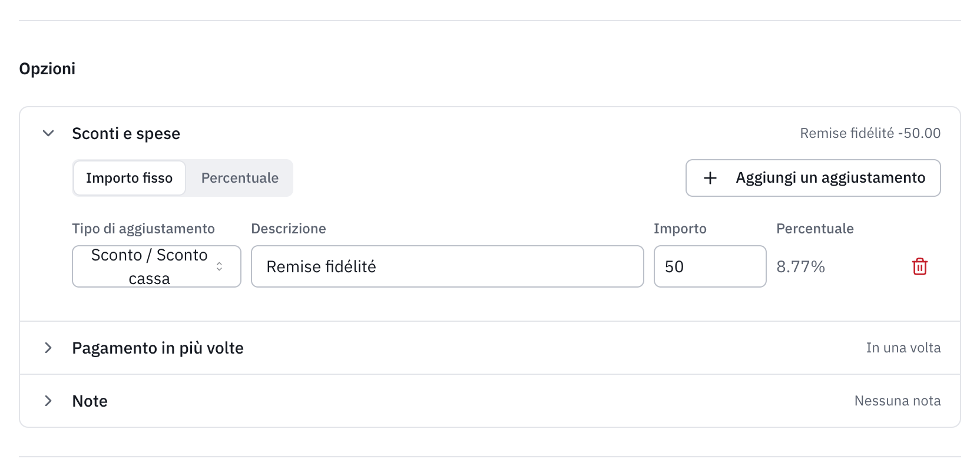Focus the Descrizione field with Remise fidélité
This screenshot has height=475, width=980.
coord(448,266)
